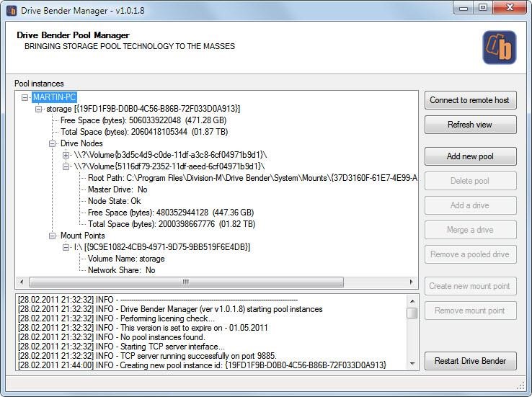The width and height of the screenshot is (532, 397).
Task: Collapse the MARTIN-PC tree node
Action: pos(26,97)
